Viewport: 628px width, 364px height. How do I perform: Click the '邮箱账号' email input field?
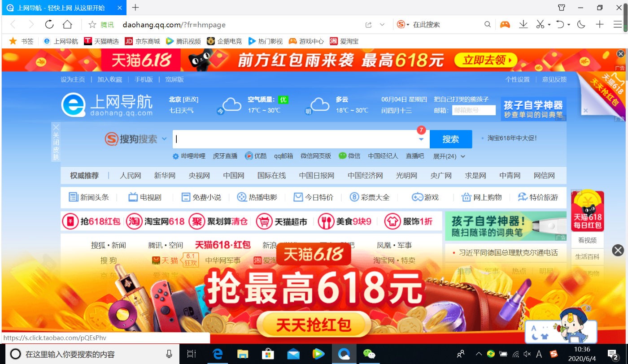474,110
